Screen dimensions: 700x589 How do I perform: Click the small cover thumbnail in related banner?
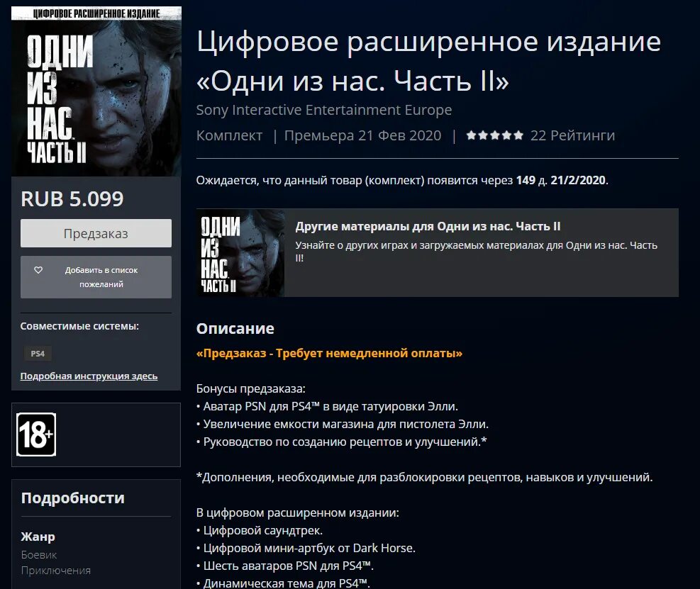click(240, 252)
